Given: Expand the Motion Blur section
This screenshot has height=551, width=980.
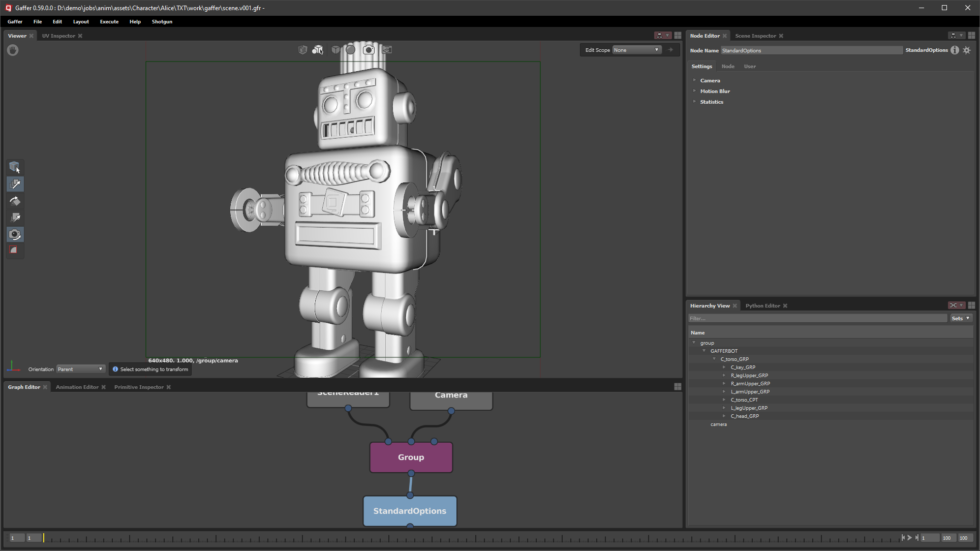Looking at the screenshot, I should (715, 91).
